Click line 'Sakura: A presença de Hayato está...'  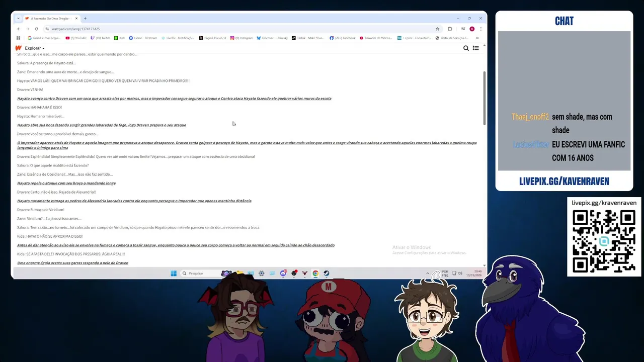click(47, 63)
